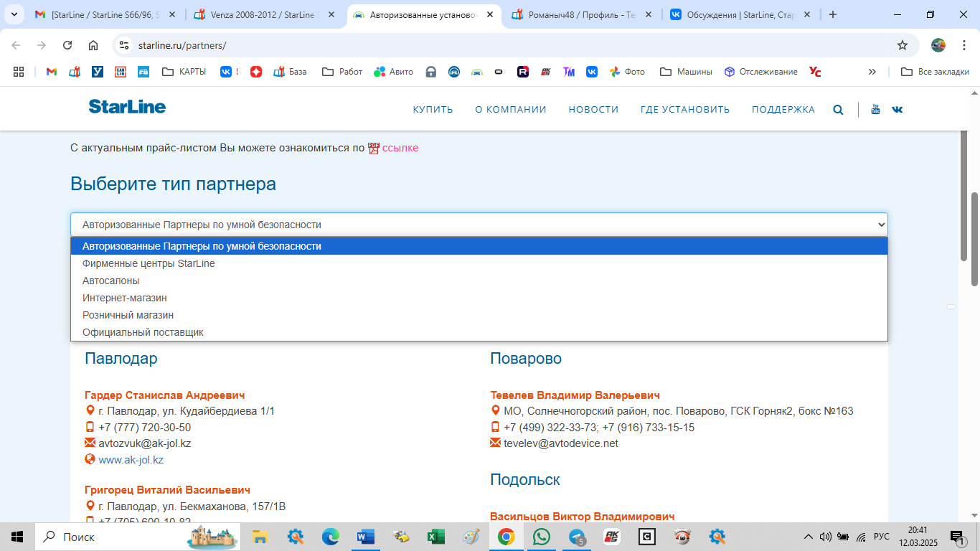Image resolution: width=980 pixels, height=551 pixels.
Task: Open Excel from the taskbar
Action: coord(435,536)
